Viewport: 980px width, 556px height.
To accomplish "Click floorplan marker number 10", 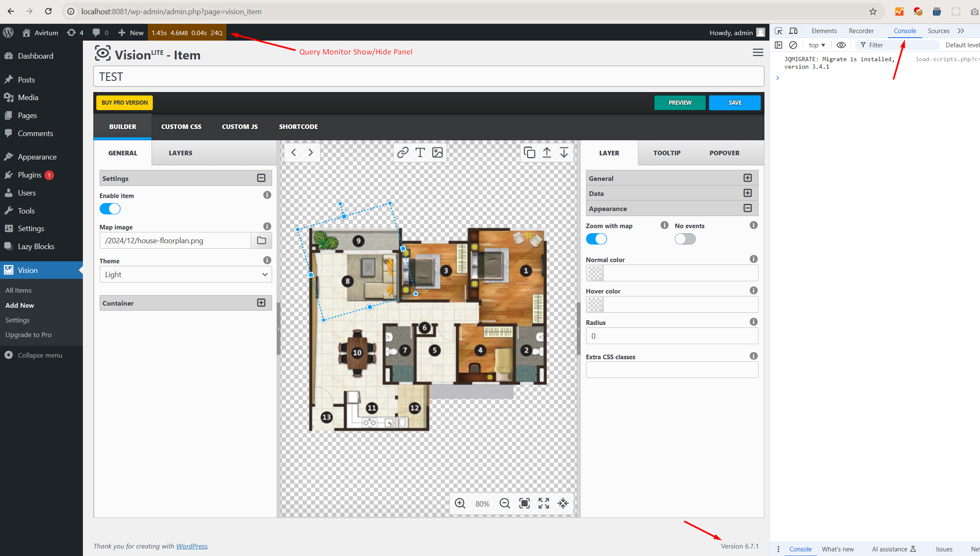I will (357, 353).
